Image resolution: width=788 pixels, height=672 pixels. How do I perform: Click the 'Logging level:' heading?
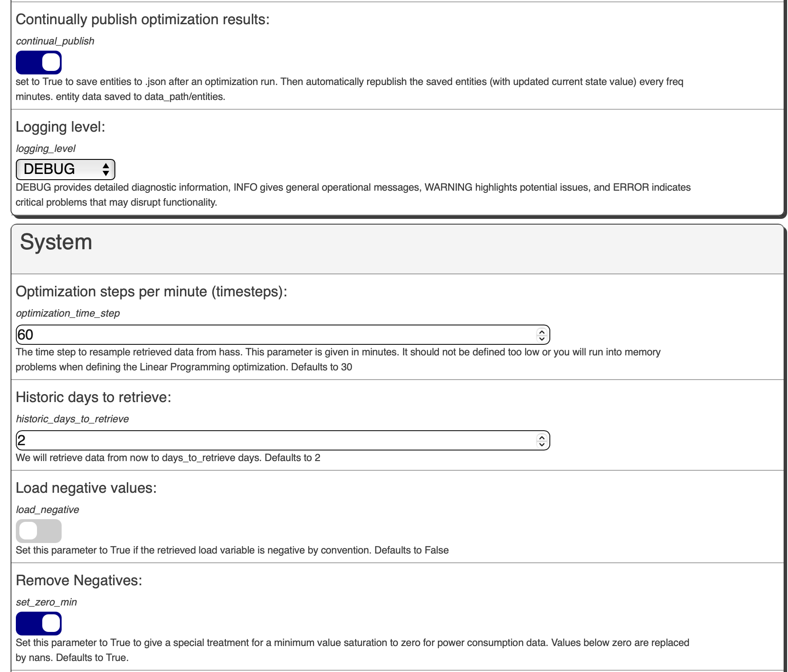pyautogui.click(x=61, y=127)
